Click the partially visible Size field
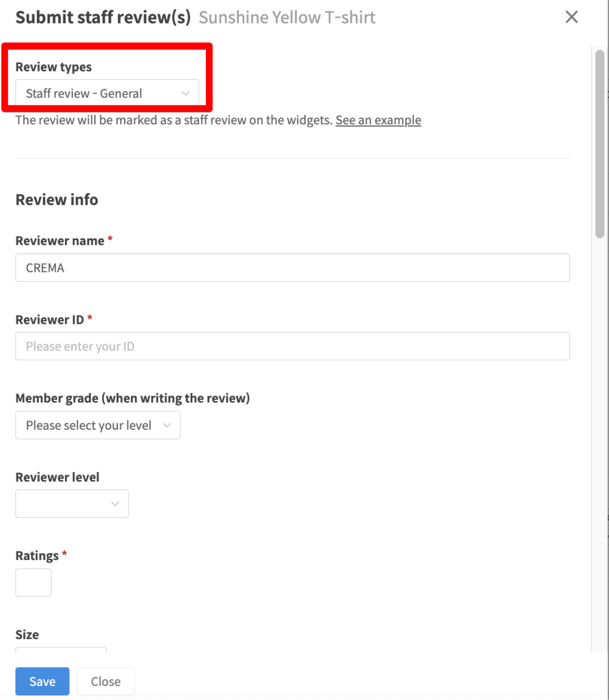Image resolution: width=609 pixels, height=700 pixels. point(61,650)
